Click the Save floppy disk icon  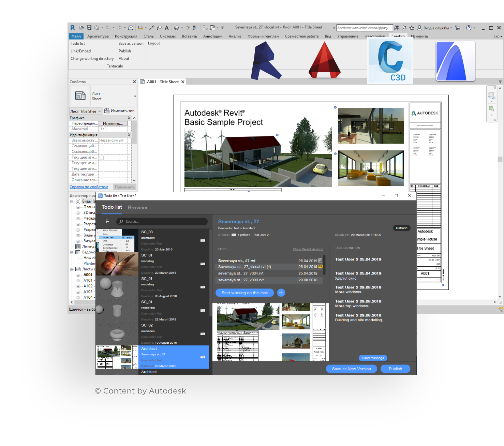pyautogui.click(x=89, y=28)
